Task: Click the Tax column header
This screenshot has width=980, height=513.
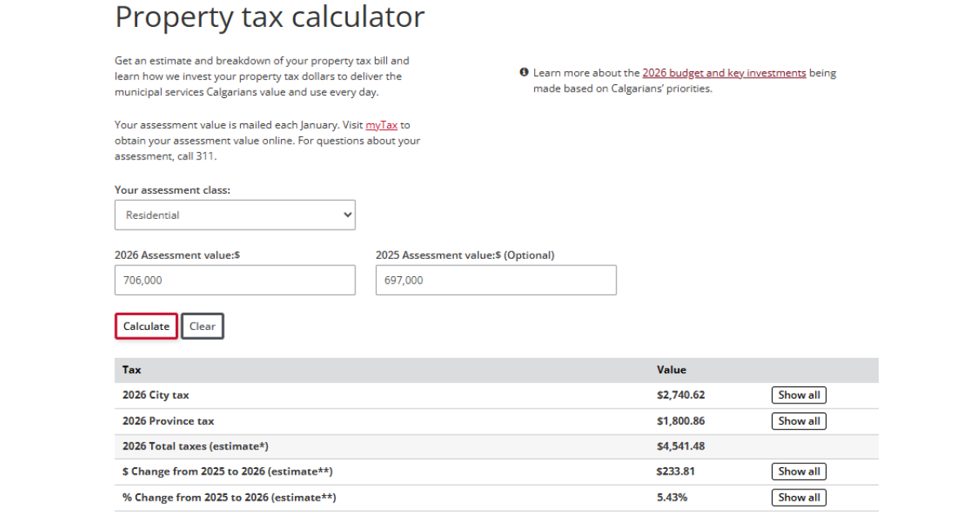Action: tap(131, 370)
